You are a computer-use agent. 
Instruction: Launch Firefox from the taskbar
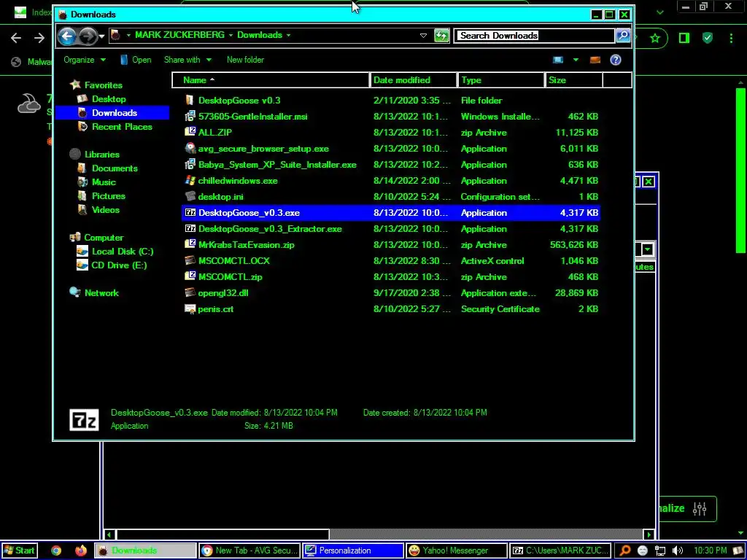click(x=81, y=551)
